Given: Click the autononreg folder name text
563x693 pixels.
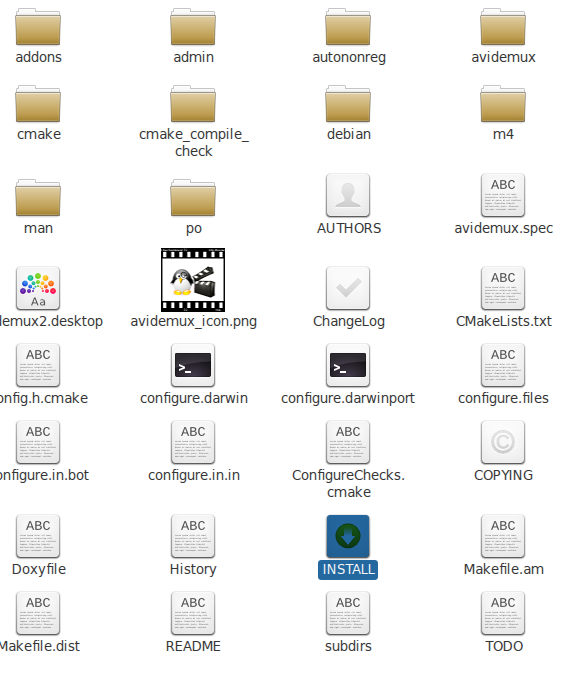Looking at the screenshot, I should tap(349, 57).
